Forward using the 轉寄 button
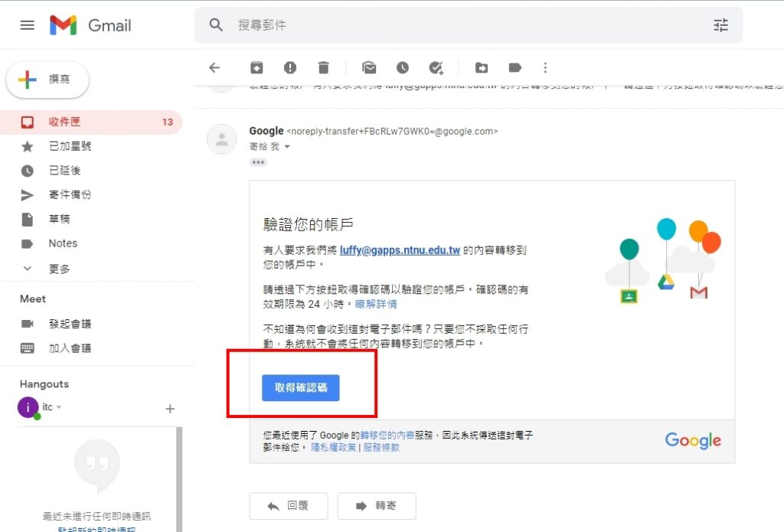The height and width of the screenshot is (532, 784). pos(377,506)
